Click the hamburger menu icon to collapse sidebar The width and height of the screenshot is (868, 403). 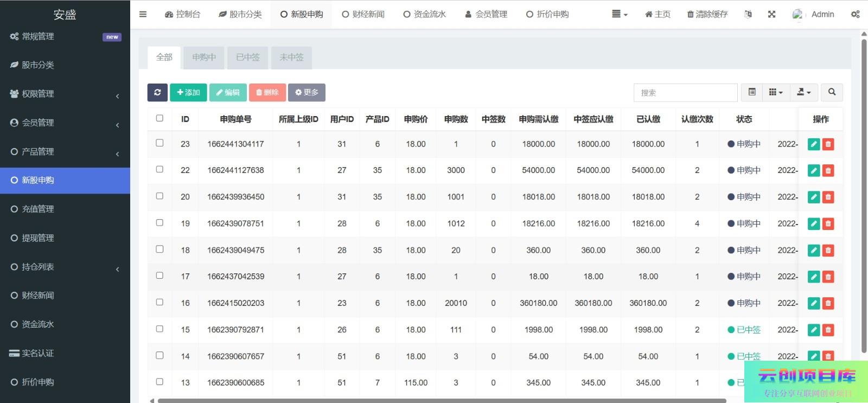(x=143, y=14)
